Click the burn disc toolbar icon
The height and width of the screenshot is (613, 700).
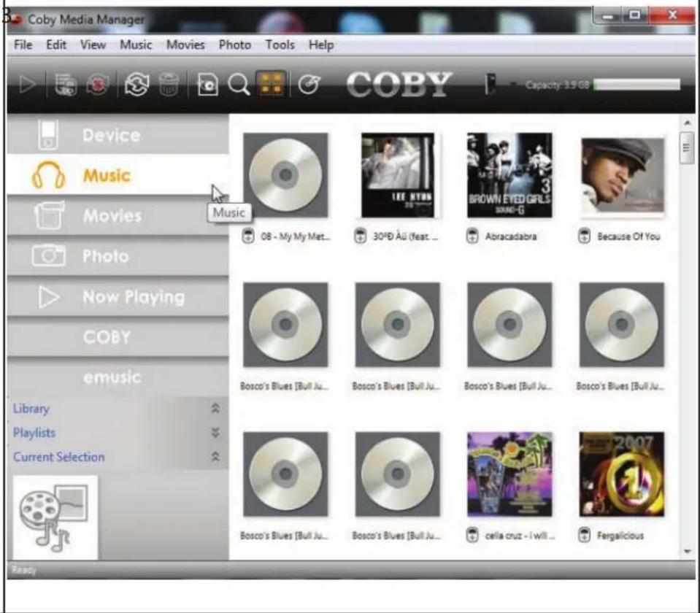tap(309, 85)
